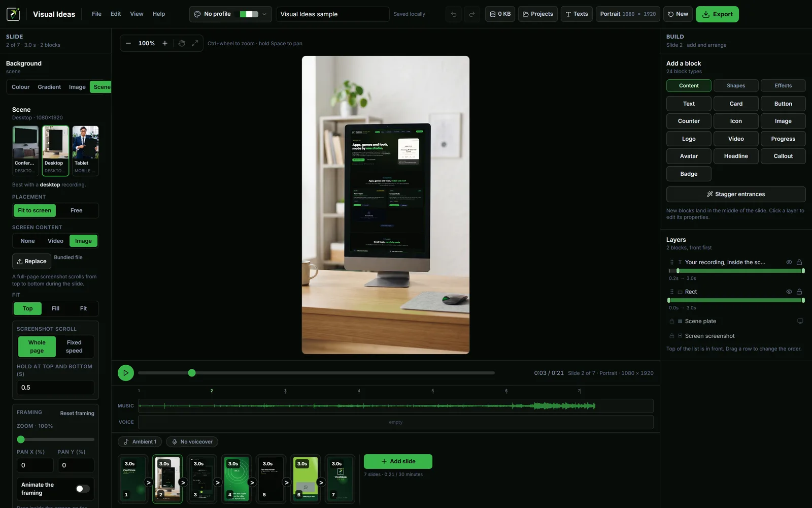Hide the 'Your recording' text layer
Image resolution: width=812 pixels, height=508 pixels.
[789, 262]
